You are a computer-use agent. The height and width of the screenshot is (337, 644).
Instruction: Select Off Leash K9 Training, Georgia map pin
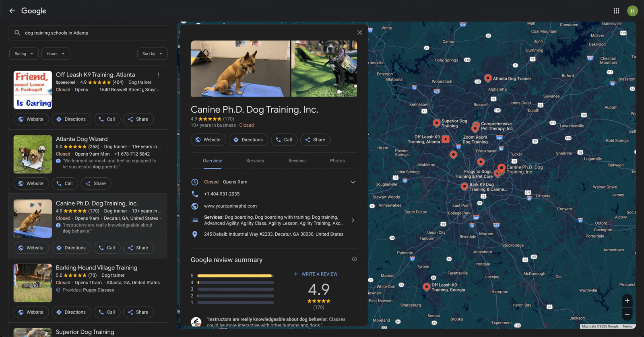click(427, 287)
